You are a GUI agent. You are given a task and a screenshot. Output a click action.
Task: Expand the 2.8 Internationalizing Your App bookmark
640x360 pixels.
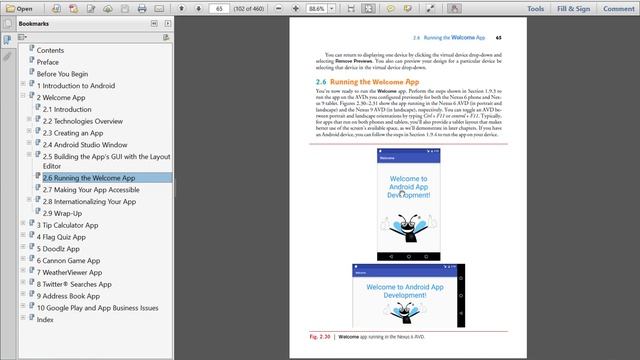click(x=29, y=200)
